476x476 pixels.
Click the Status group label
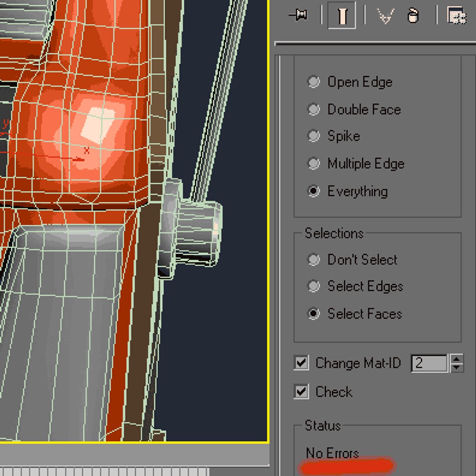coord(323,426)
